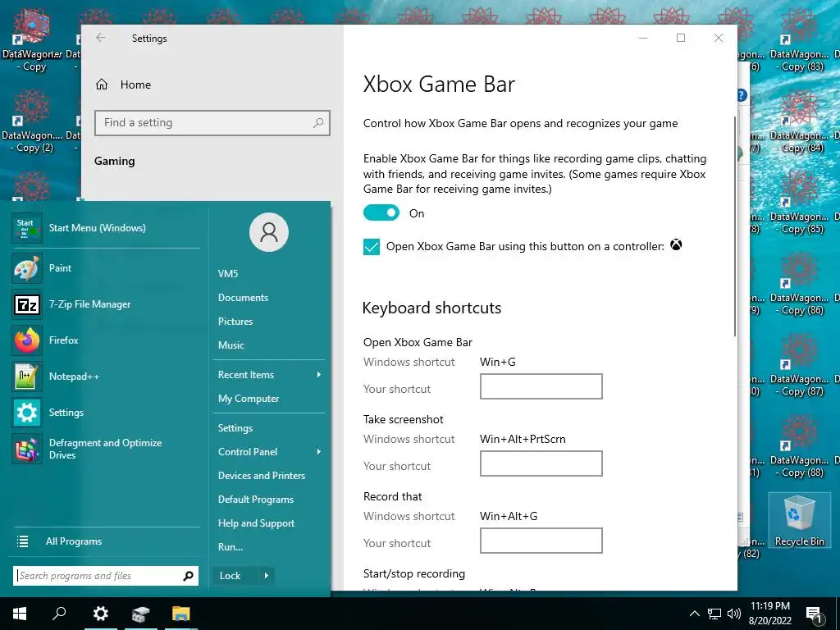Click the taskbar box-shaped app icon
The image size is (840, 630).
point(141,614)
